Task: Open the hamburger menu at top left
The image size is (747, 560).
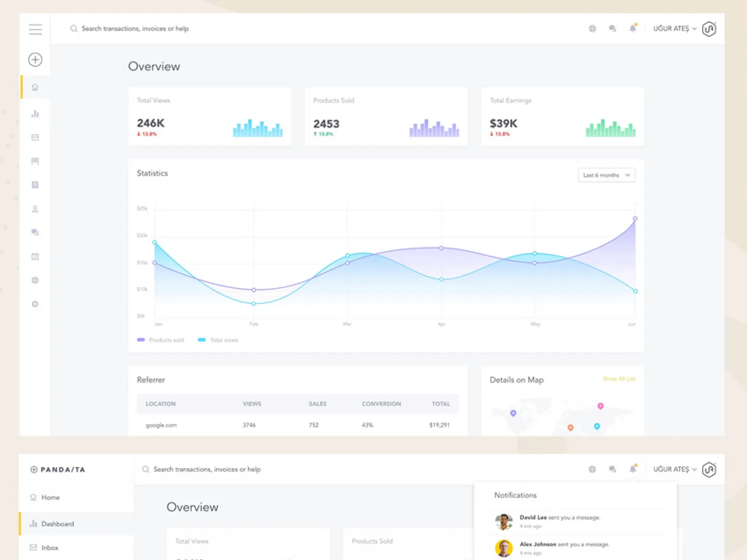Action: (x=35, y=29)
